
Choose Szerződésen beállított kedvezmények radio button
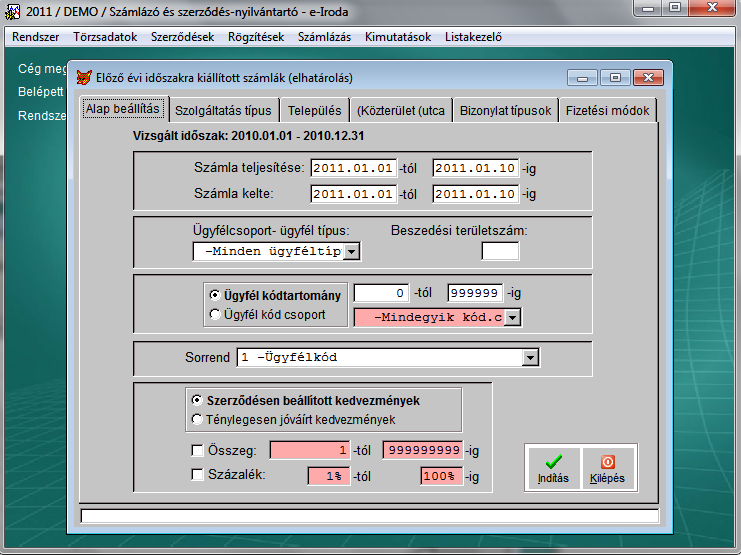tap(198, 400)
